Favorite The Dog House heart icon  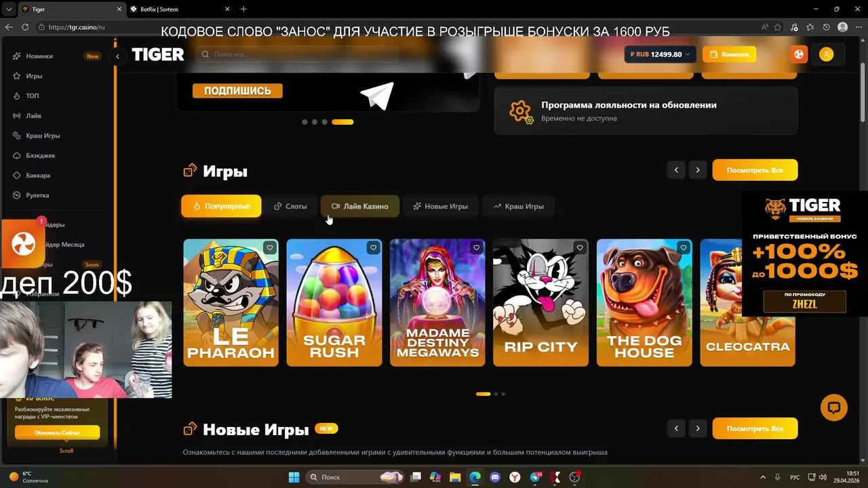(x=683, y=248)
